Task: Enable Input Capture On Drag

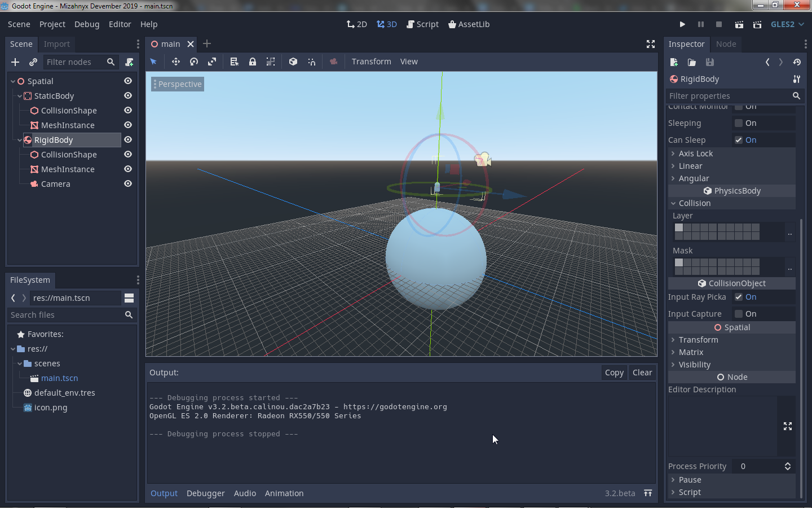Action: (739, 314)
